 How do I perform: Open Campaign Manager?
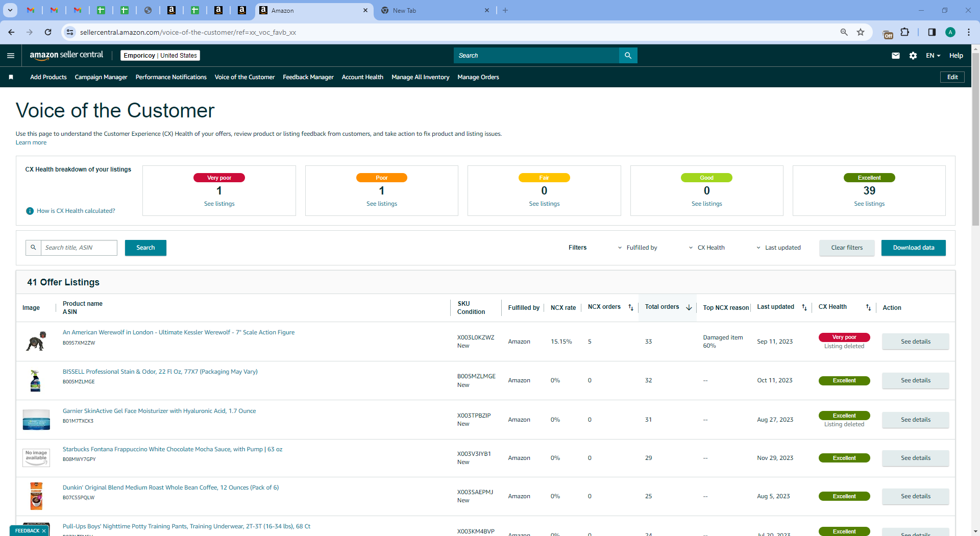click(x=101, y=77)
